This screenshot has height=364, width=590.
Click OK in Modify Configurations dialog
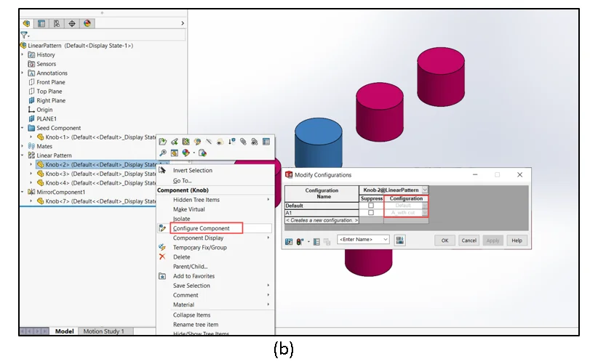445,240
